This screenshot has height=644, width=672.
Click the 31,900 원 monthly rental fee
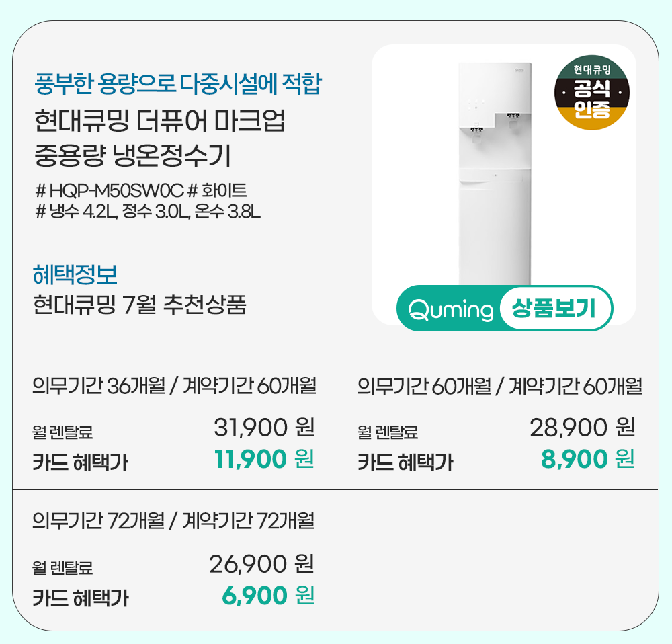263,427
